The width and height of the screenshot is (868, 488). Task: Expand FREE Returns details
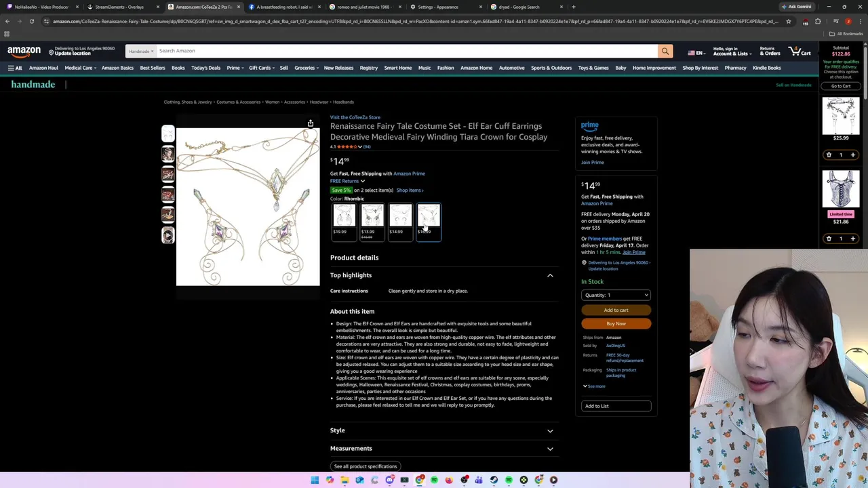pos(347,181)
